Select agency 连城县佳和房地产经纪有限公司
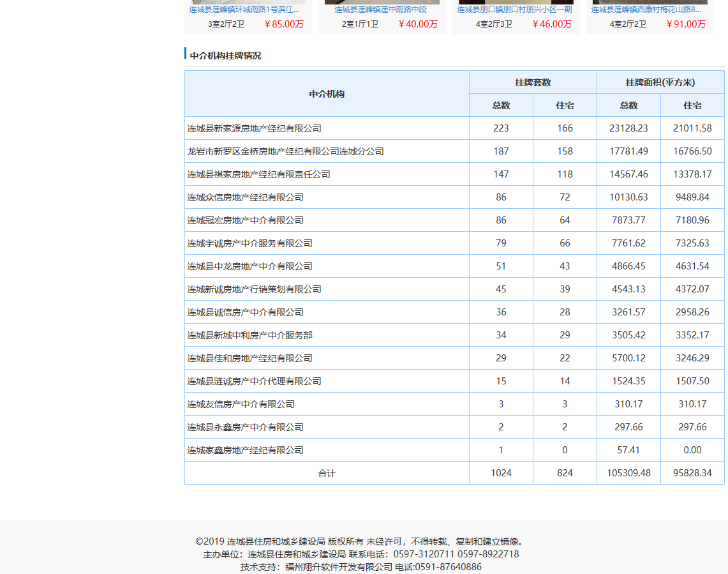Image resolution: width=728 pixels, height=574 pixels. (249, 358)
